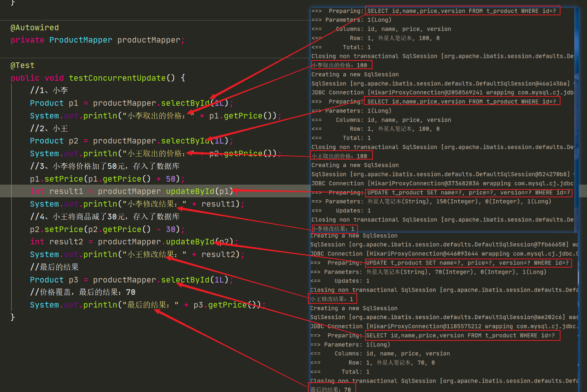Click the println line printing result2
This screenshot has height=392, width=587.
(x=137, y=254)
